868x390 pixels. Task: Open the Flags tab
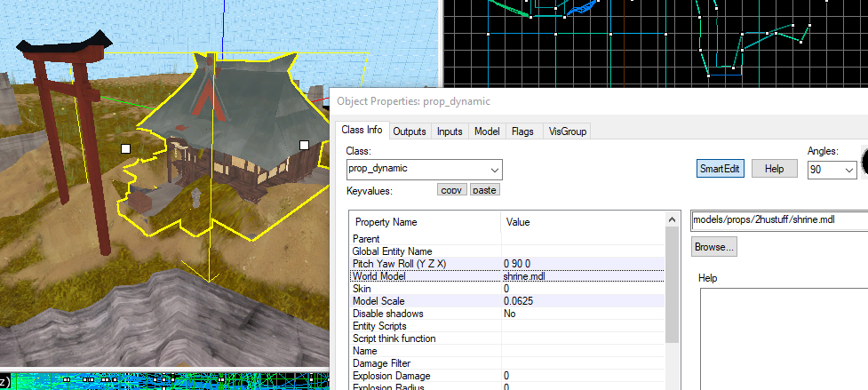point(522,131)
